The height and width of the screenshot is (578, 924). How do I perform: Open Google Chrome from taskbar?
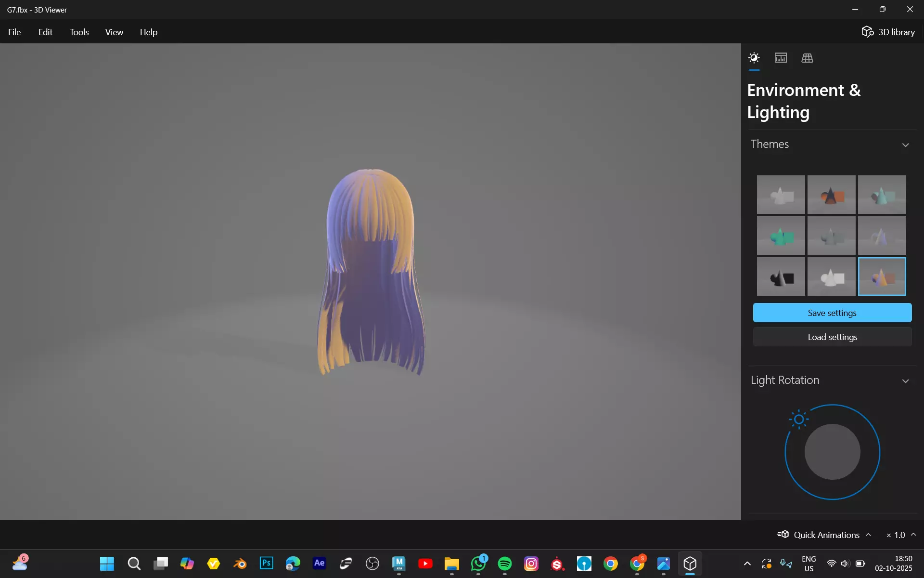[x=611, y=564]
